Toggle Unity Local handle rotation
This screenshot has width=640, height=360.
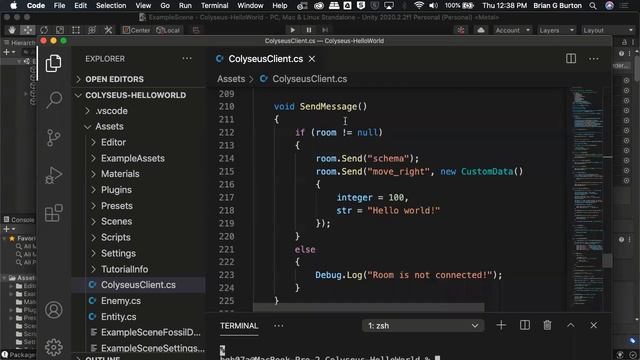[168, 30]
